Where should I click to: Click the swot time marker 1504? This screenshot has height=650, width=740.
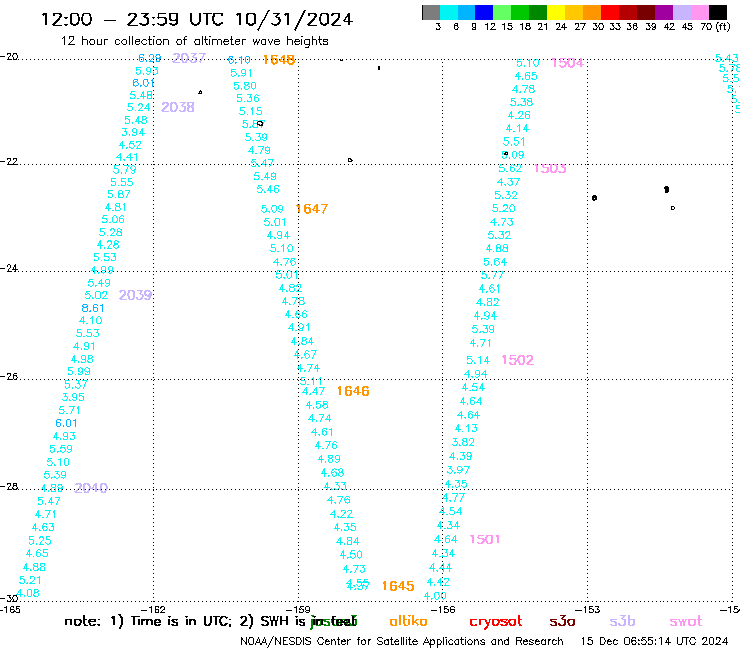[567, 63]
